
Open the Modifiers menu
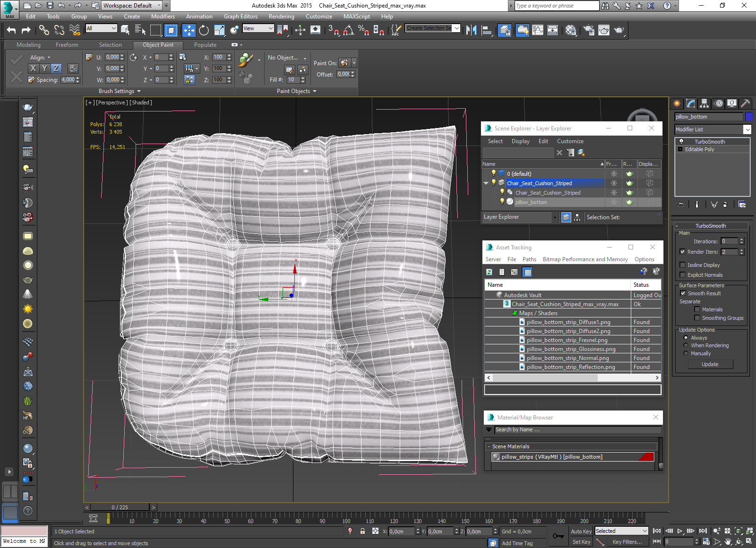(x=163, y=17)
